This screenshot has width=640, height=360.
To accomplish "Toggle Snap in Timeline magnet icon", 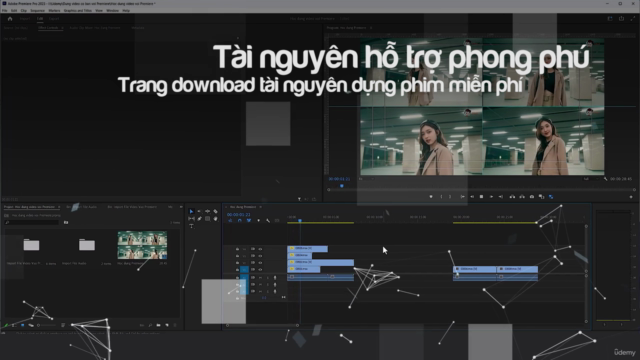I will pyautogui.click(x=240, y=220).
